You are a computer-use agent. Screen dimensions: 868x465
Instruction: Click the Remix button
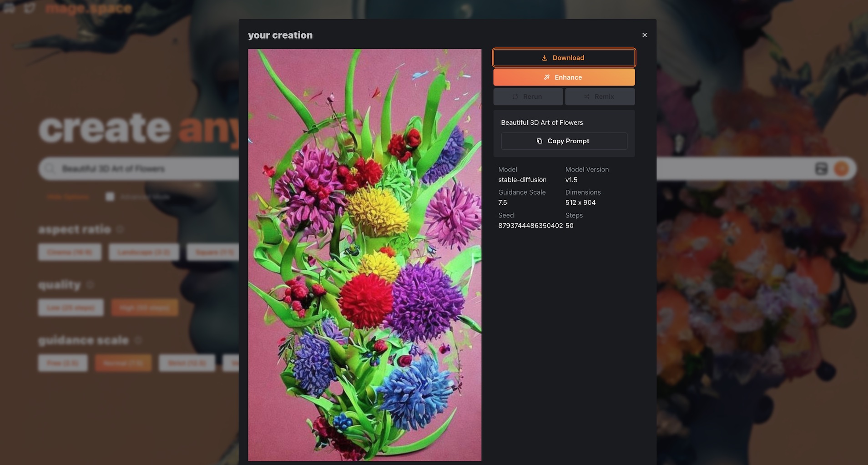[x=600, y=96]
